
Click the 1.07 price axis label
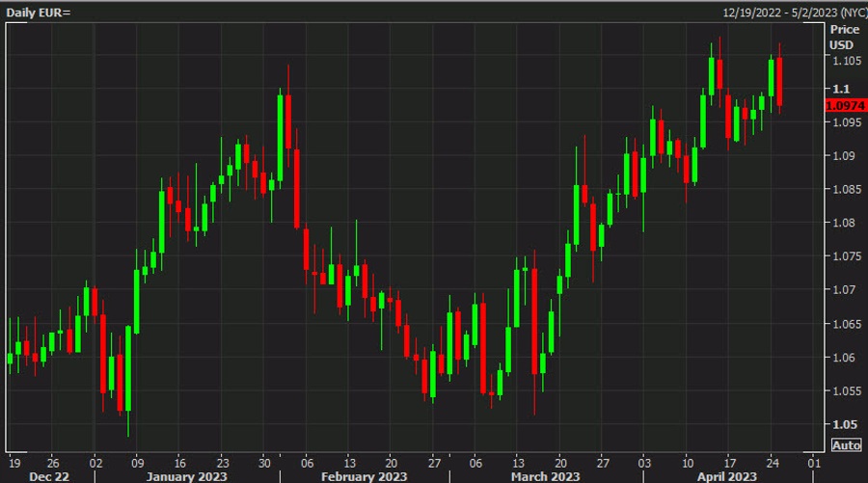pyautogui.click(x=844, y=289)
